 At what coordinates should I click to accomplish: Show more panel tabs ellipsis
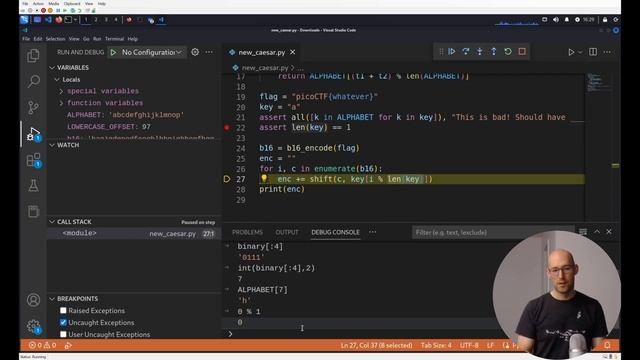(x=373, y=232)
